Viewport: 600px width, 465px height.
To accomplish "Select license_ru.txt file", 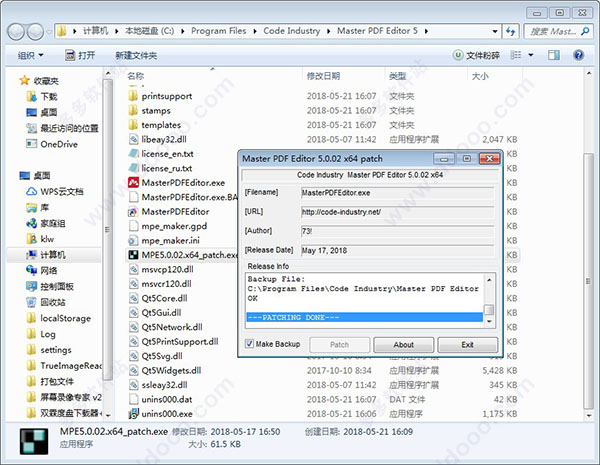I will point(166,168).
